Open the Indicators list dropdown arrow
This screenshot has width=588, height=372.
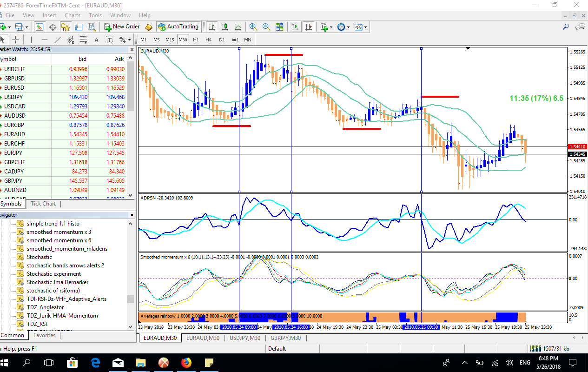click(x=330, y=27)
